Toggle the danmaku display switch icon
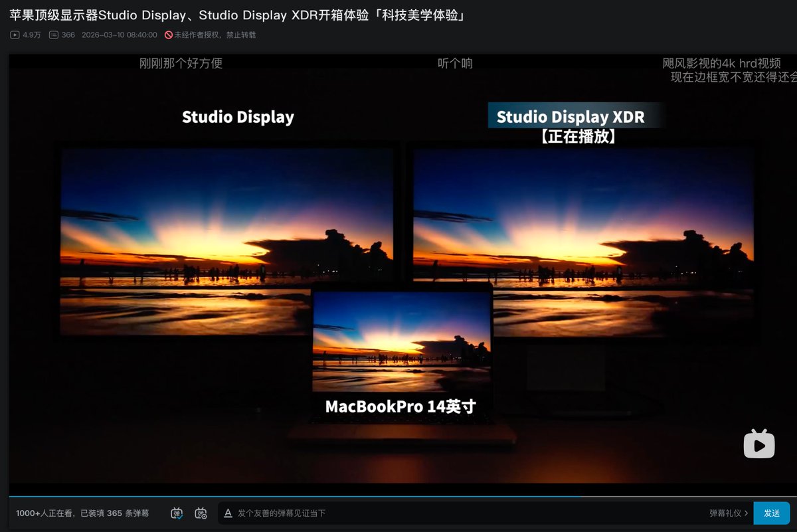 point(177,513)
